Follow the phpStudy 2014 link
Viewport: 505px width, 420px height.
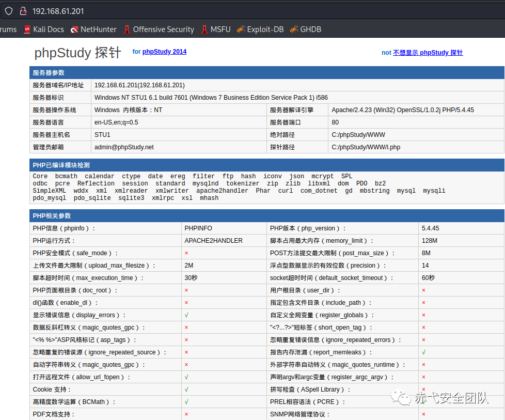[164, 52]
